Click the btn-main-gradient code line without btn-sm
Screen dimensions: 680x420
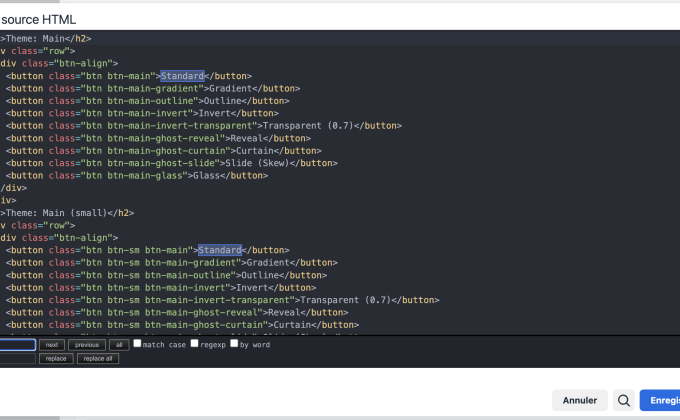click(x=153, y=89)
